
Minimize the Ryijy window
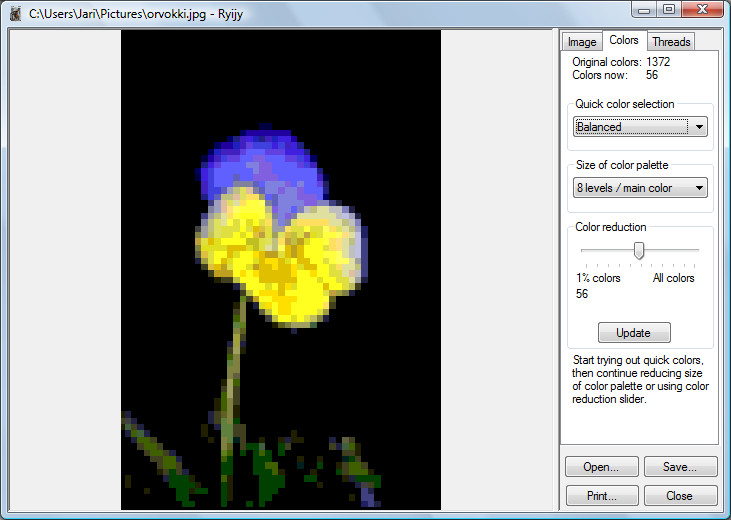[645, 10]
